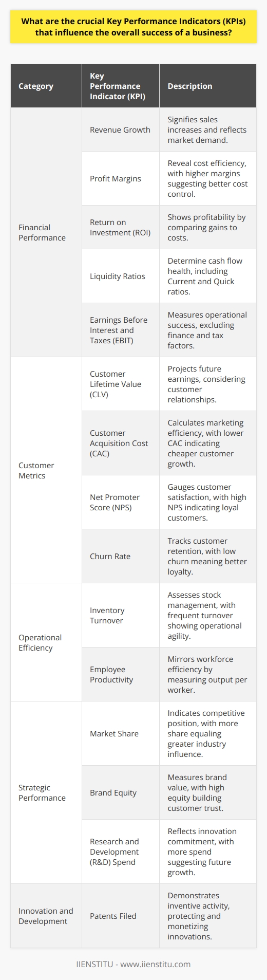This screenshot has width=267, height=980.
Task: Click the Patents Filed cell
Action: (121, 916)
